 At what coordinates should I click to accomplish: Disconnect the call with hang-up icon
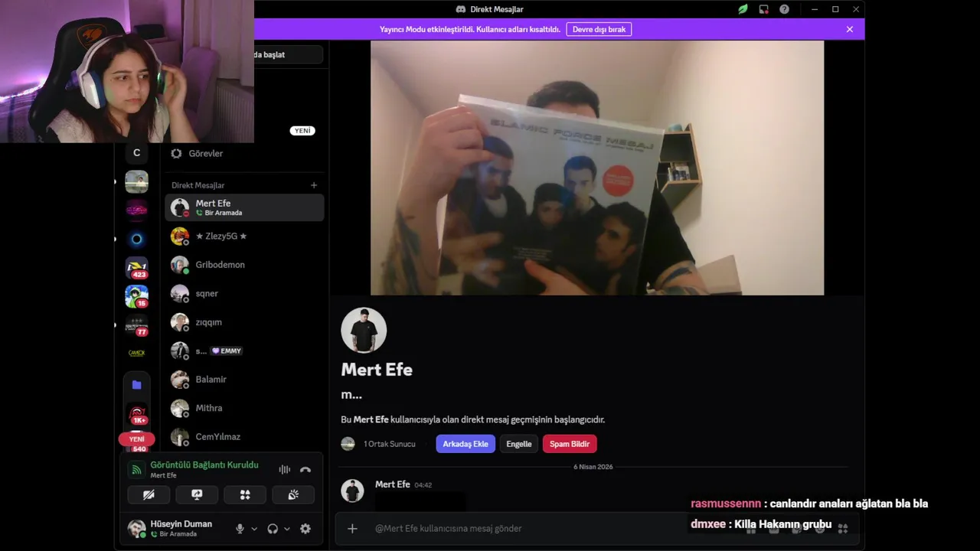[305, 470]
